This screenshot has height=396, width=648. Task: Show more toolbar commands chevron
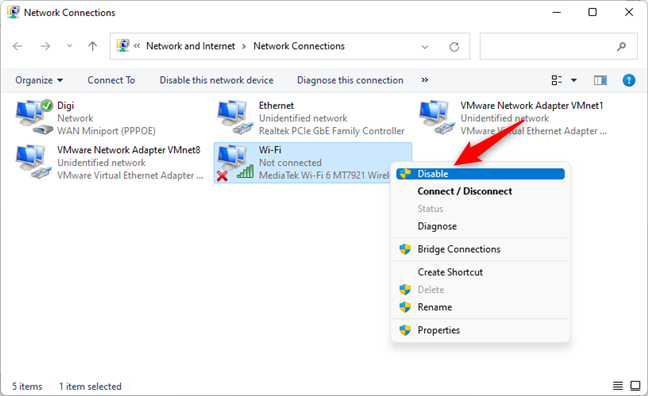coord(424,80)
